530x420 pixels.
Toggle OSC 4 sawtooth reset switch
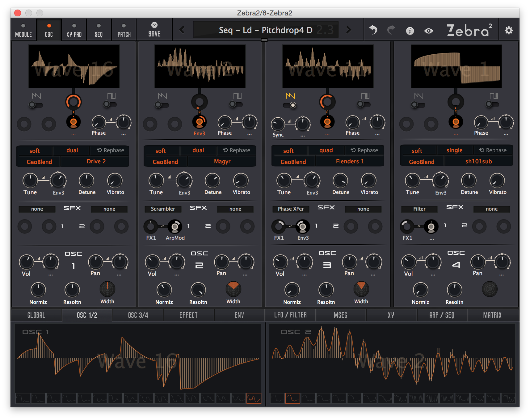418,105
